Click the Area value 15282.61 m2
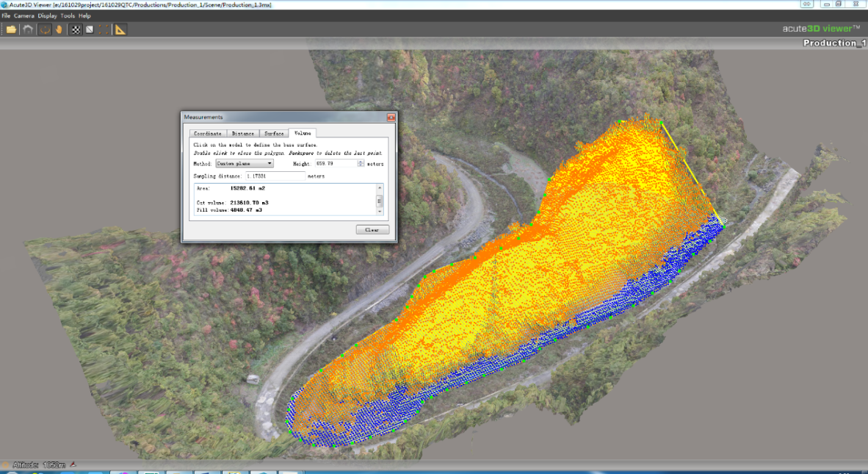This screenshot has width=868, height=474. coord(247,188)
